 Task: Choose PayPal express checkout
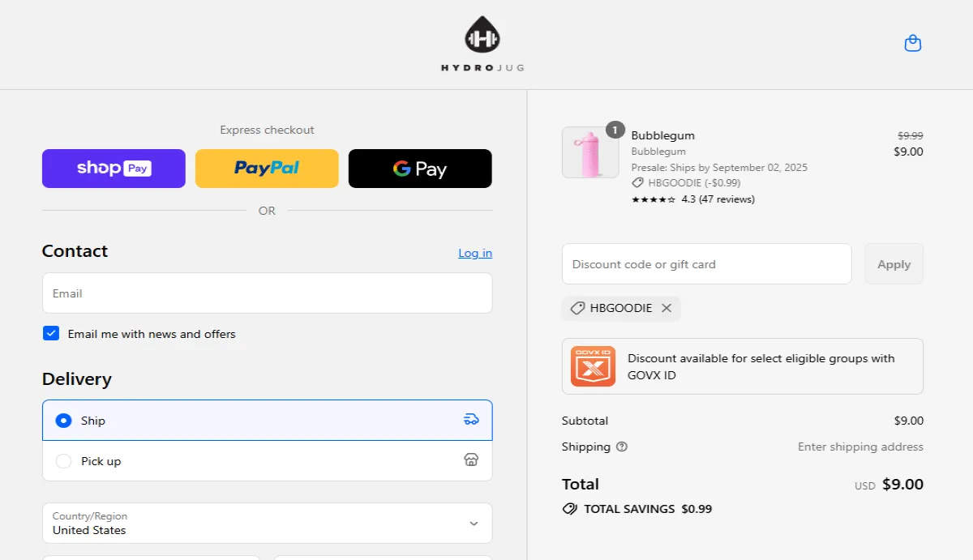click(267, 169)
